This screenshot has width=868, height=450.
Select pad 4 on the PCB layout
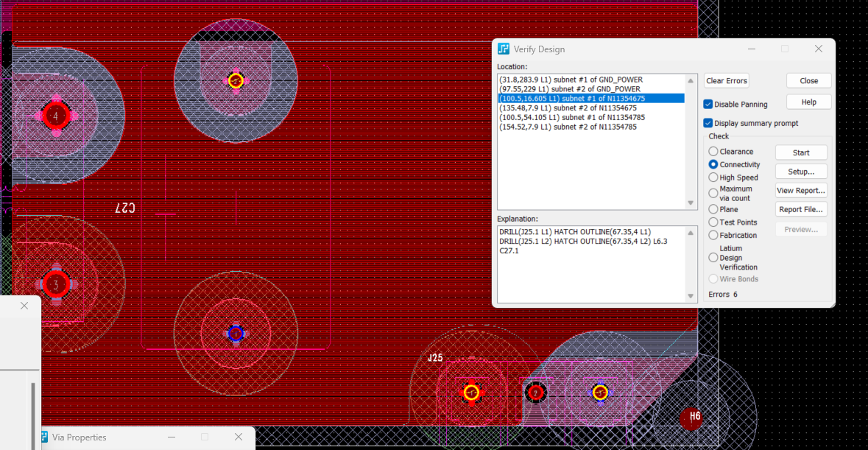coord(55,116)
